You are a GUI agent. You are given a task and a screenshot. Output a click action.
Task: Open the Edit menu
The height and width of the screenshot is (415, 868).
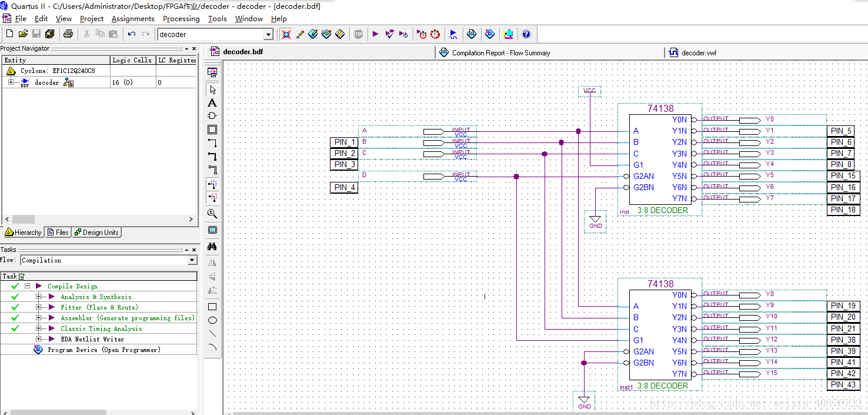[41, 19]
